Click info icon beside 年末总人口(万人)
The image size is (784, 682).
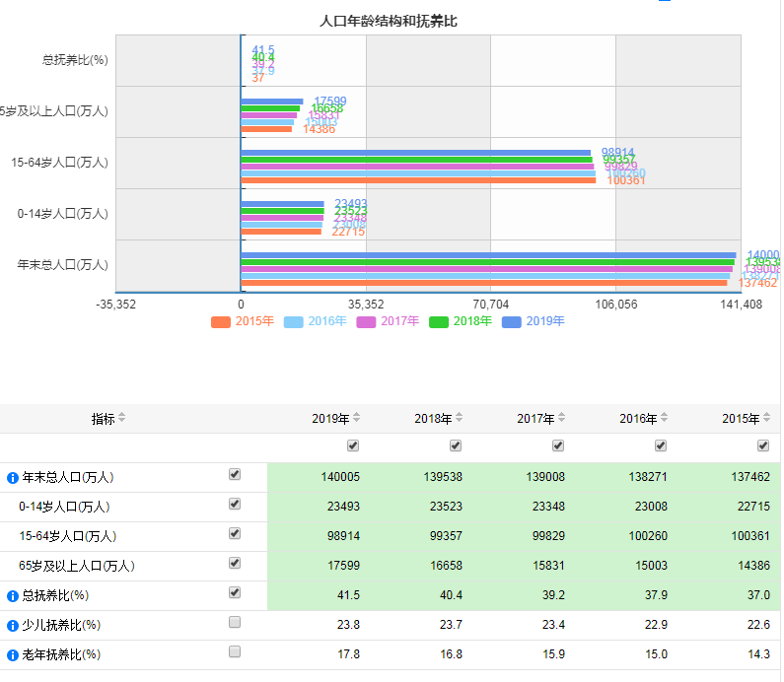coord(13,478)
